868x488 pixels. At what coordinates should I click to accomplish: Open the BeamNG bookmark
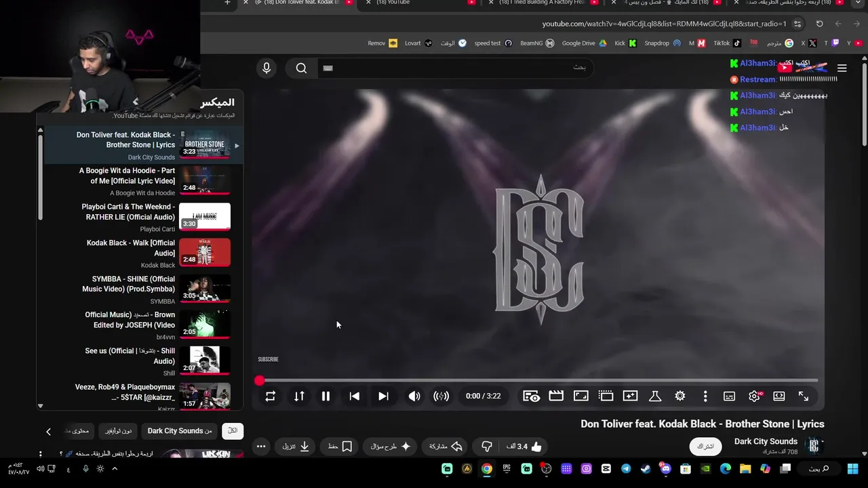pos(537,43)
